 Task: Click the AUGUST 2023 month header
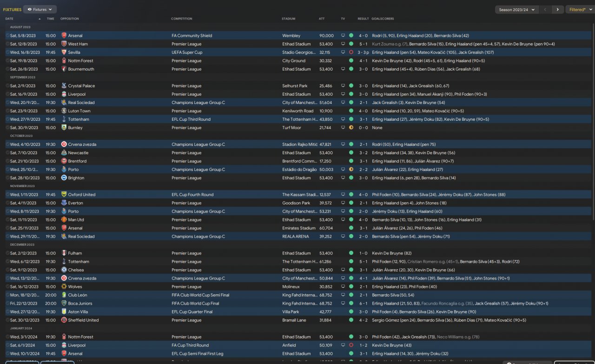(20, 27)
